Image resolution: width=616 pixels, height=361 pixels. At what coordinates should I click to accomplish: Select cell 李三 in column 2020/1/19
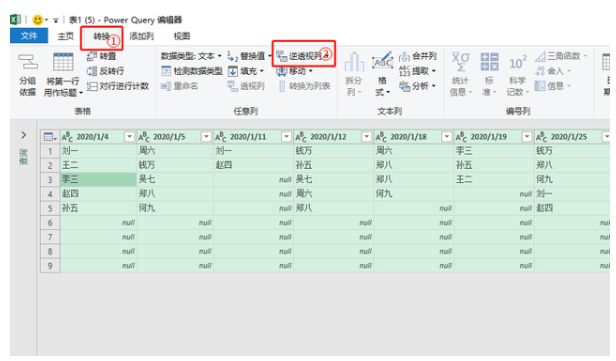tap(494, 151)
